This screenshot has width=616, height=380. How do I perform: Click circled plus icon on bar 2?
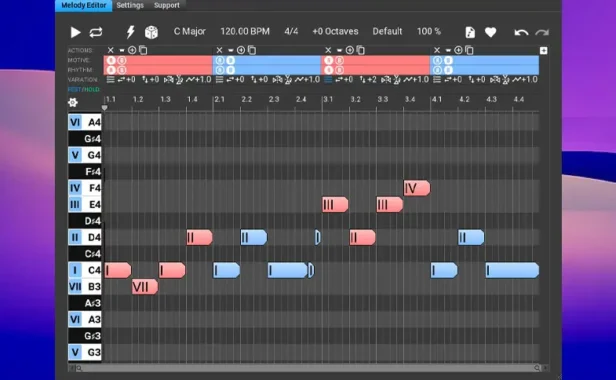point(241,50)
